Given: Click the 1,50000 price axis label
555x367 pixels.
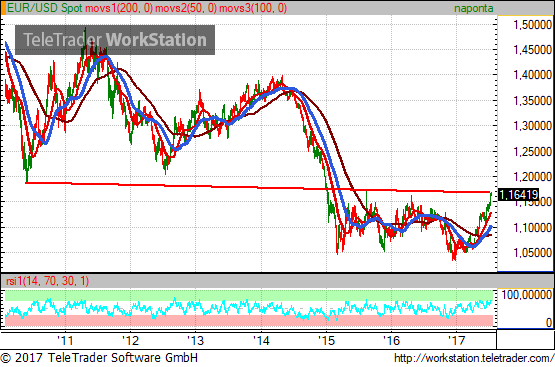Looking at the screenshot, I should coord(532,25).
